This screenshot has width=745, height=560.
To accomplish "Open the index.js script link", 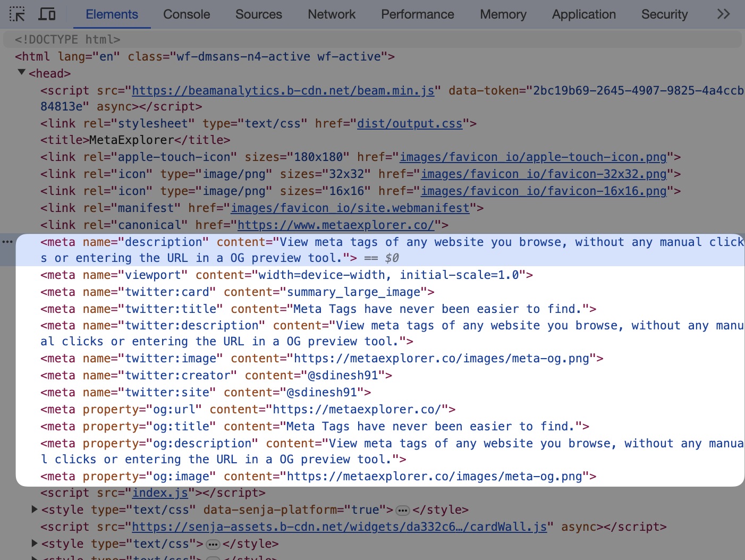I will coord(160,493).
